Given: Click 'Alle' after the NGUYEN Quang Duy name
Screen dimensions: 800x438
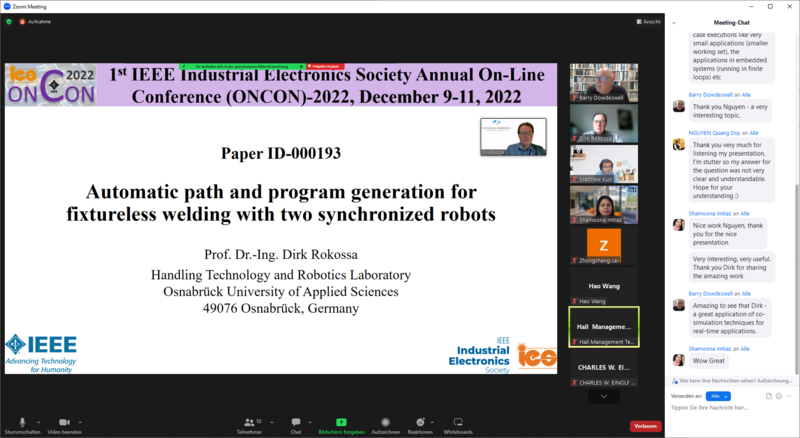Looking at the screenshot, I should tap(754, 133).
